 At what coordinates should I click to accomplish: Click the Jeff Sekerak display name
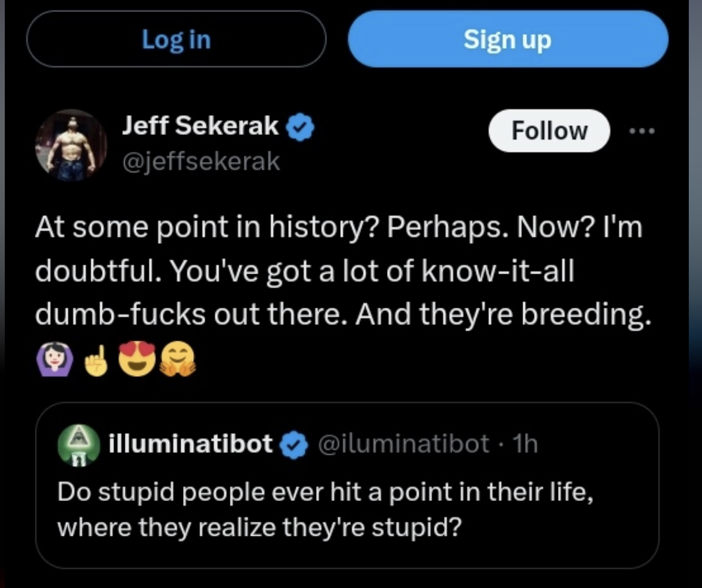pyautogui.click(x=201, y=127)
